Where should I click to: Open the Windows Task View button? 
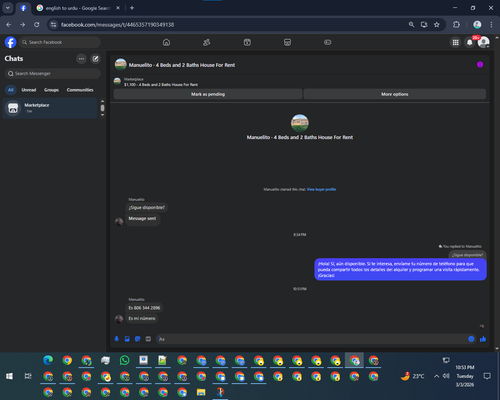[28, 376]
